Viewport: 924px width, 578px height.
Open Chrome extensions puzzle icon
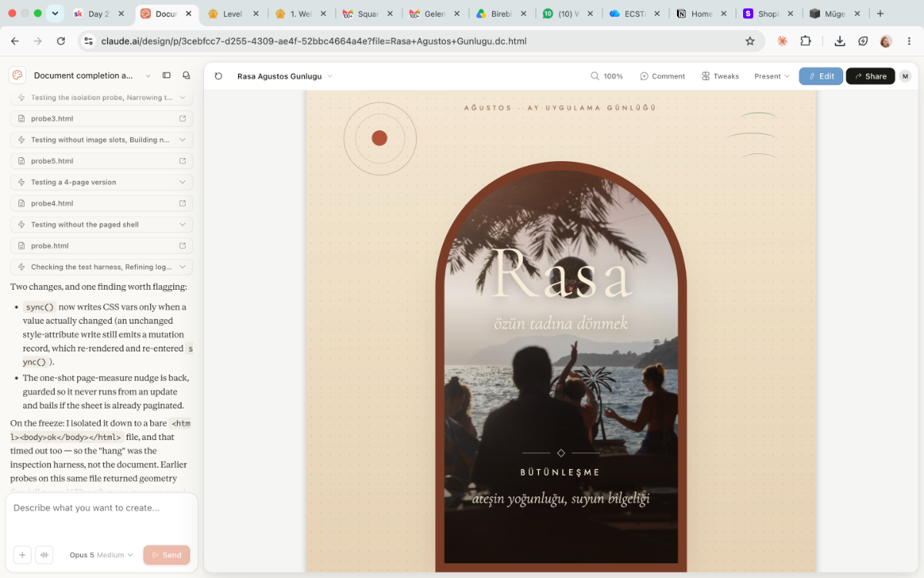click(805, 41)
